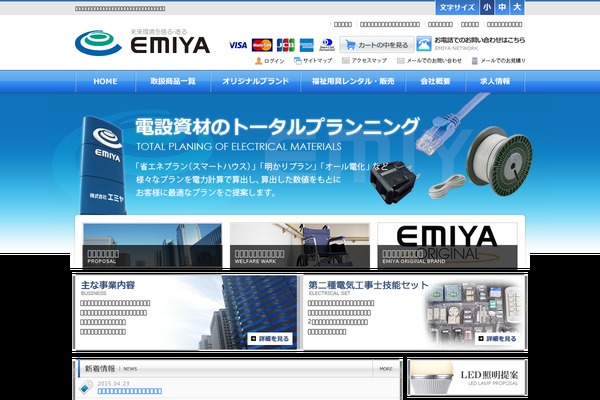Open the LED照明提案 banner
The image size is (600, 400).
coord(467,378)
